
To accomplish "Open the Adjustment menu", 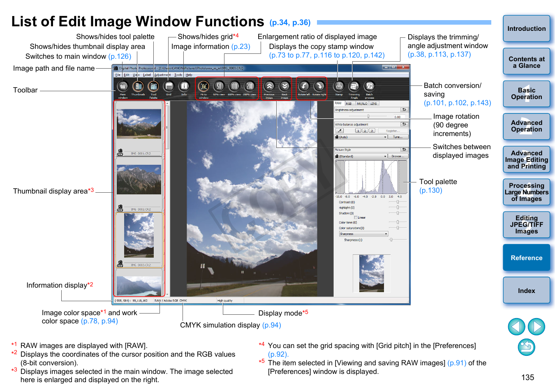I will 162,75.
